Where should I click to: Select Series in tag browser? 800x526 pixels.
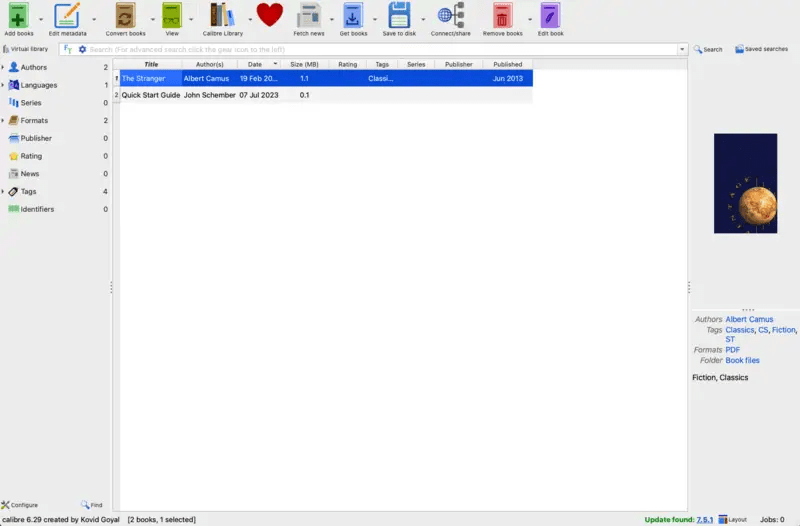(x=31, y=103)
